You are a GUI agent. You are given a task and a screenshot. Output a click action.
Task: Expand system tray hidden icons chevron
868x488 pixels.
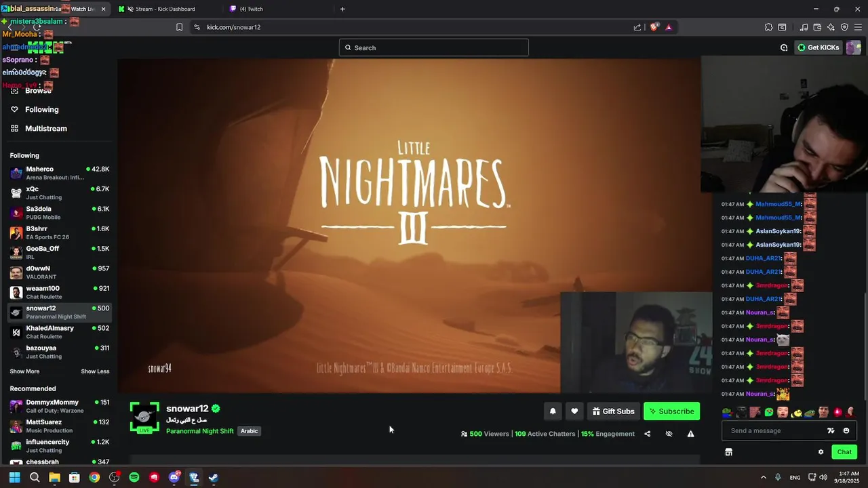pyautogui.click(x=763, y=477)
